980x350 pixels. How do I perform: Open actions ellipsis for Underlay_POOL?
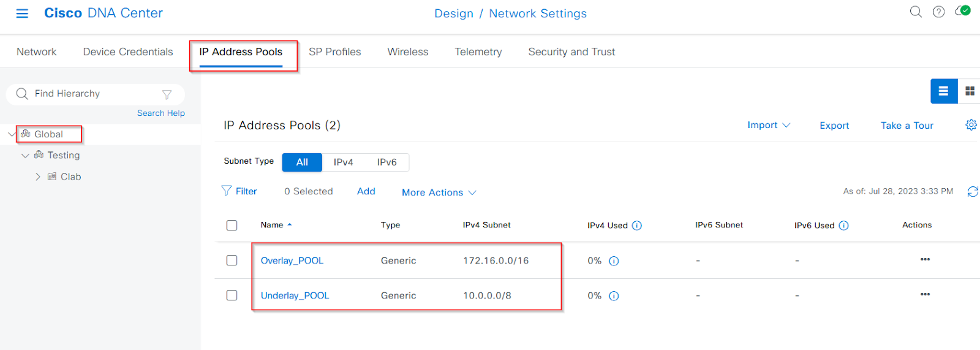(925, 294)
